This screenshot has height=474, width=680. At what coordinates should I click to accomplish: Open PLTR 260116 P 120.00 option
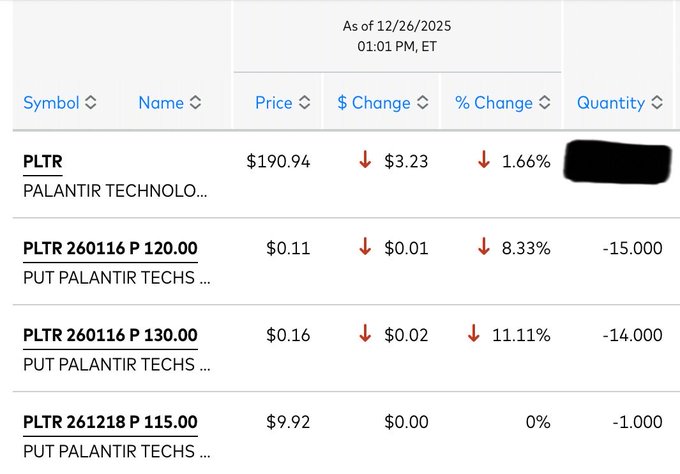point(110,248)
